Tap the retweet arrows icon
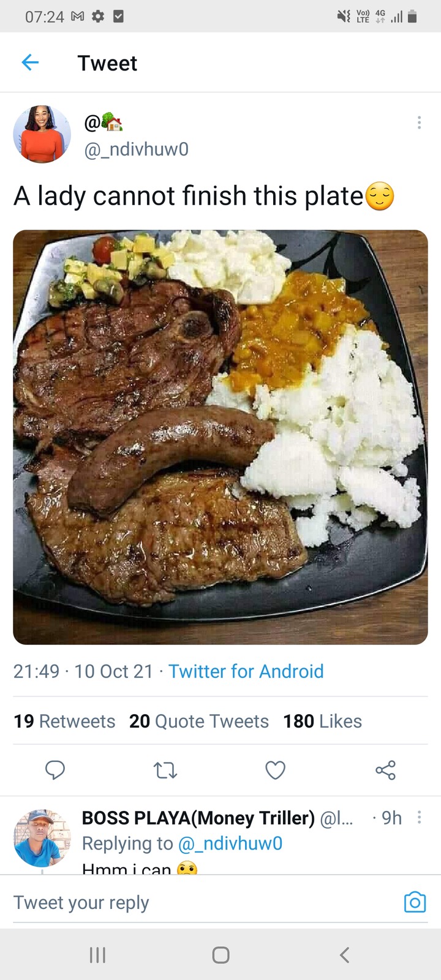 (165, 770)
